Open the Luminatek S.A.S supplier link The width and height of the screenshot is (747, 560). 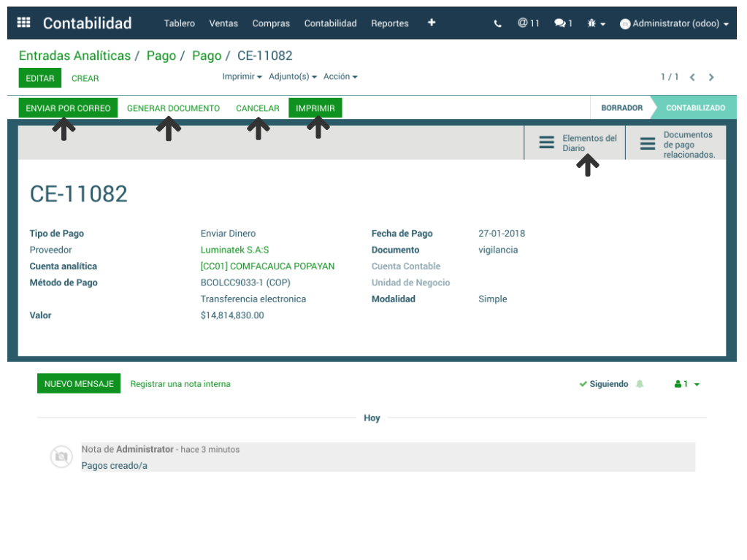[x=234, y=250]
